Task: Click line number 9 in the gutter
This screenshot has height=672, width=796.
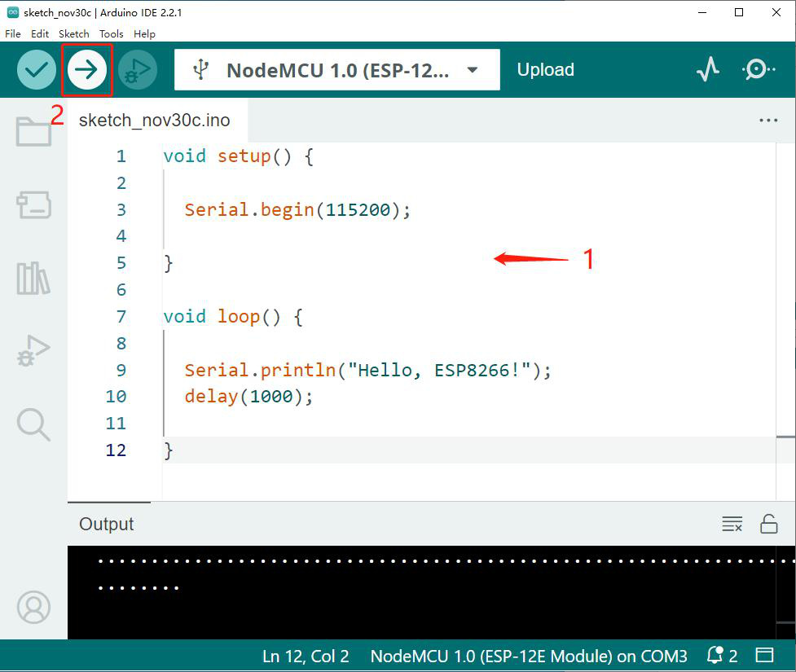Action: 121,370
